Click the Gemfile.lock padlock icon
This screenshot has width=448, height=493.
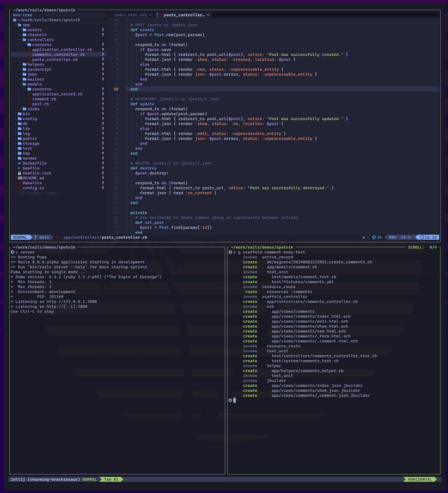pyautogui.click(x=20, y=173)
